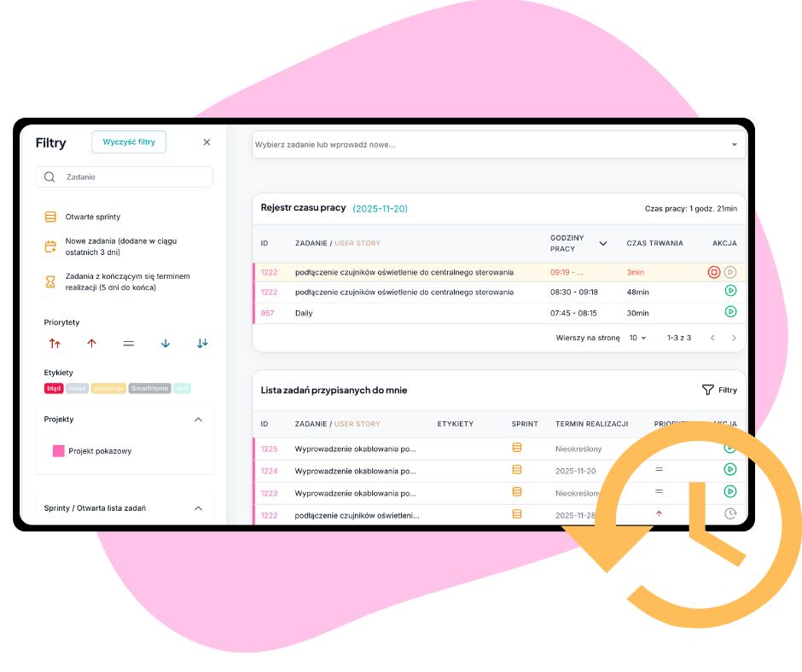The height and width of the screenshot is (672, 802).
Task: Select the highest priority double up-arrow filter
Action: click(55, 344)
